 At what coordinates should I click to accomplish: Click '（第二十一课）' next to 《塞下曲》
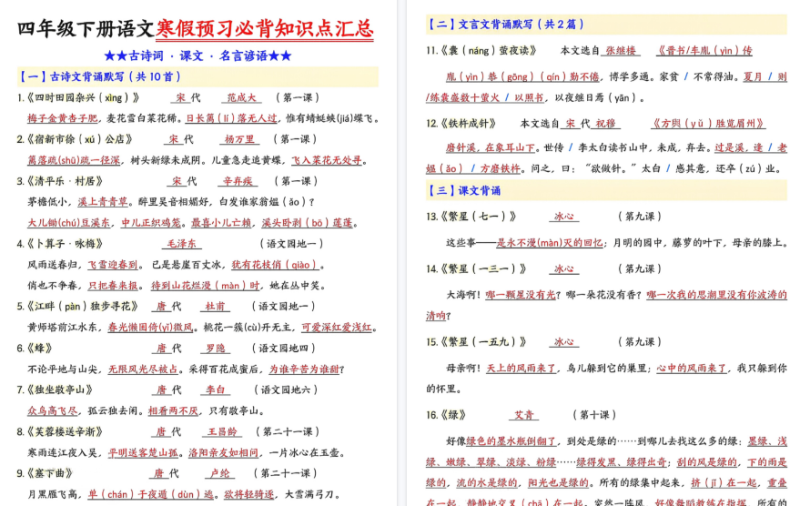coord(286,473)
